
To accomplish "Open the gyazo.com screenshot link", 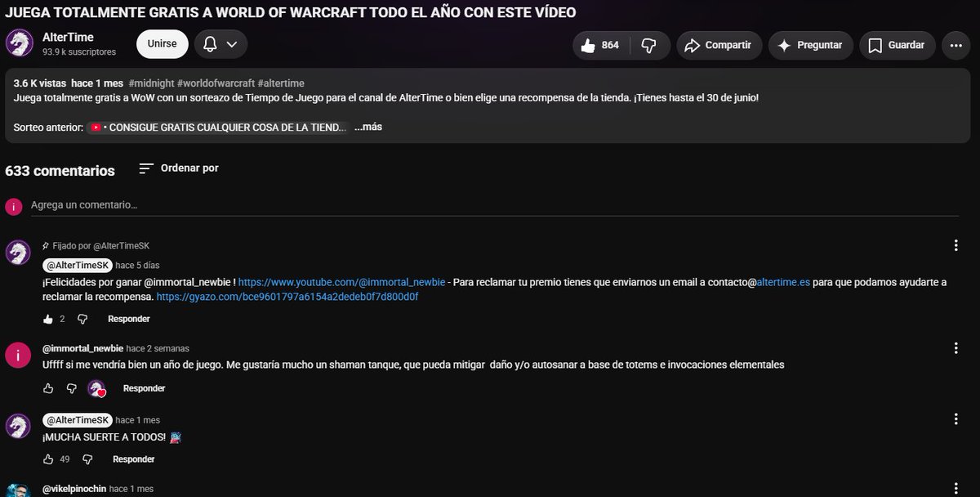I will click(x=287, y=297).
